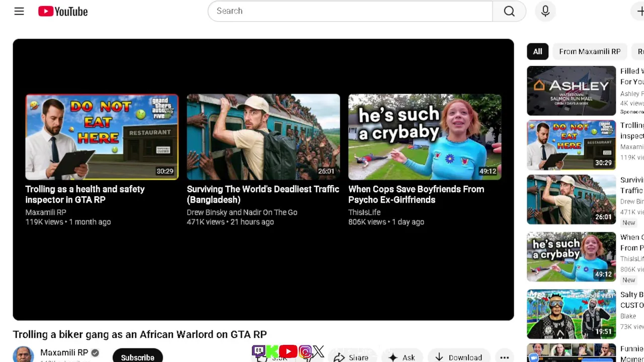Select the All filter chip
Screen dimensions: 644x362
pyautogui.click(x=538, y=51)
